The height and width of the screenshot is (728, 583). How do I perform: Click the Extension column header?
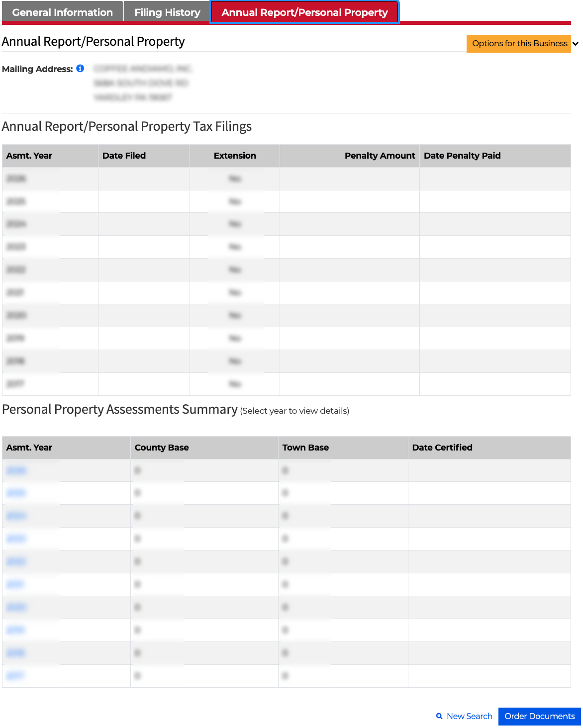(x=235, y=156)
